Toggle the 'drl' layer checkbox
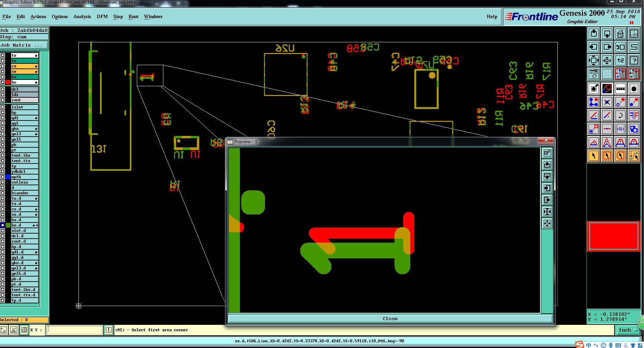 (3, 89)
